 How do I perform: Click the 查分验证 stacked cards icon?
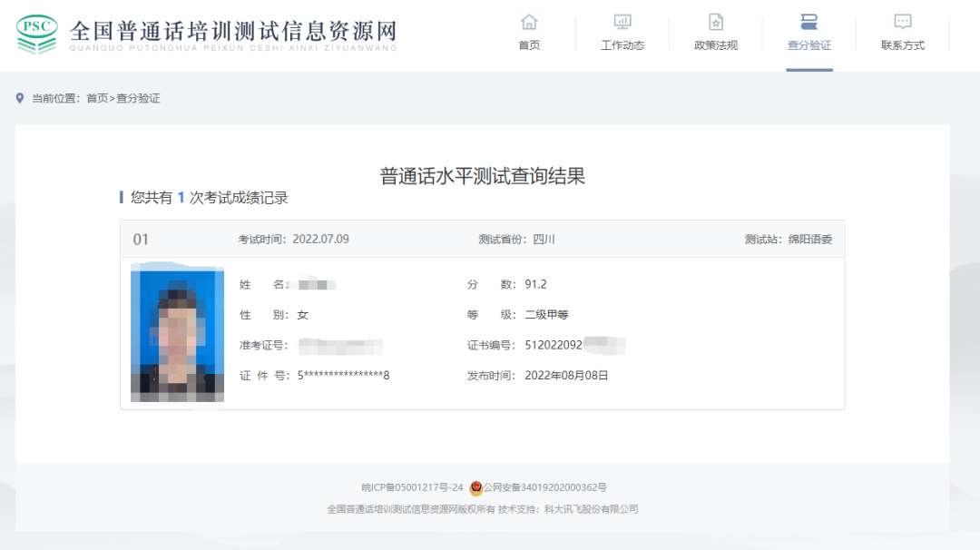click(x=809, y=22)
